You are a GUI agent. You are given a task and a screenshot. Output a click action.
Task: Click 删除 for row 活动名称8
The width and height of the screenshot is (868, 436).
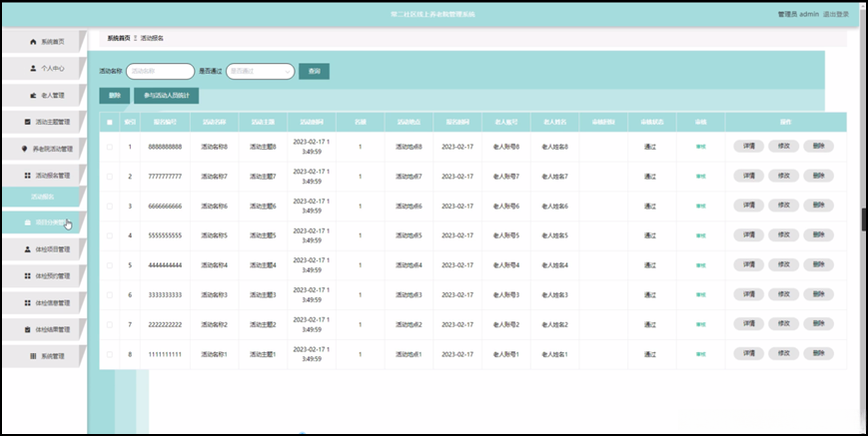tap(819, 146)
